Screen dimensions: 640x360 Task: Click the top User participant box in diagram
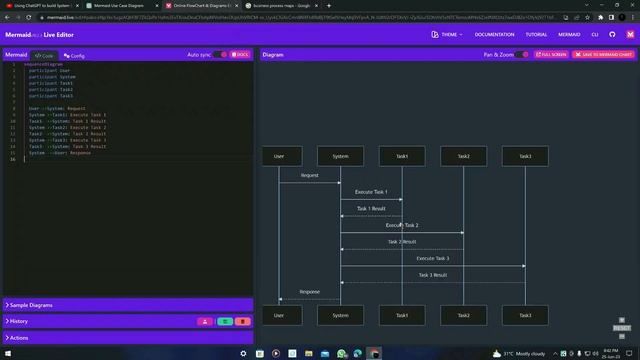tap(282, 156)
